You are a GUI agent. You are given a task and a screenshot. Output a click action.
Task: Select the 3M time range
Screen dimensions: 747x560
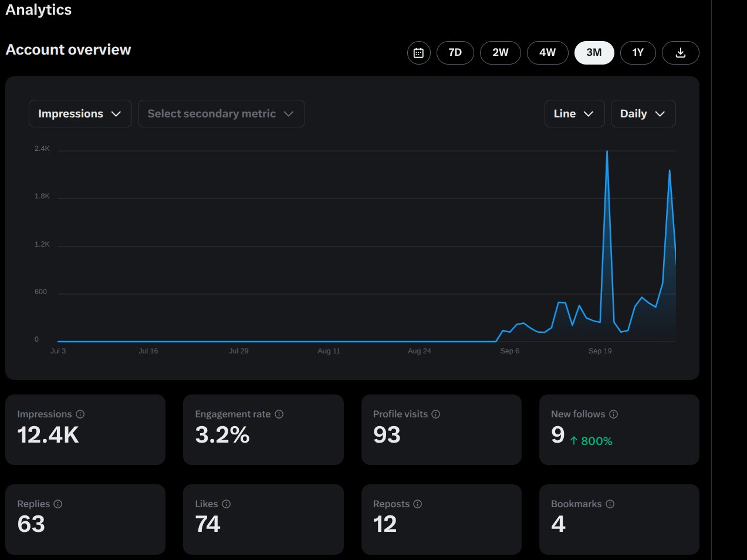[x=594, y=53]
